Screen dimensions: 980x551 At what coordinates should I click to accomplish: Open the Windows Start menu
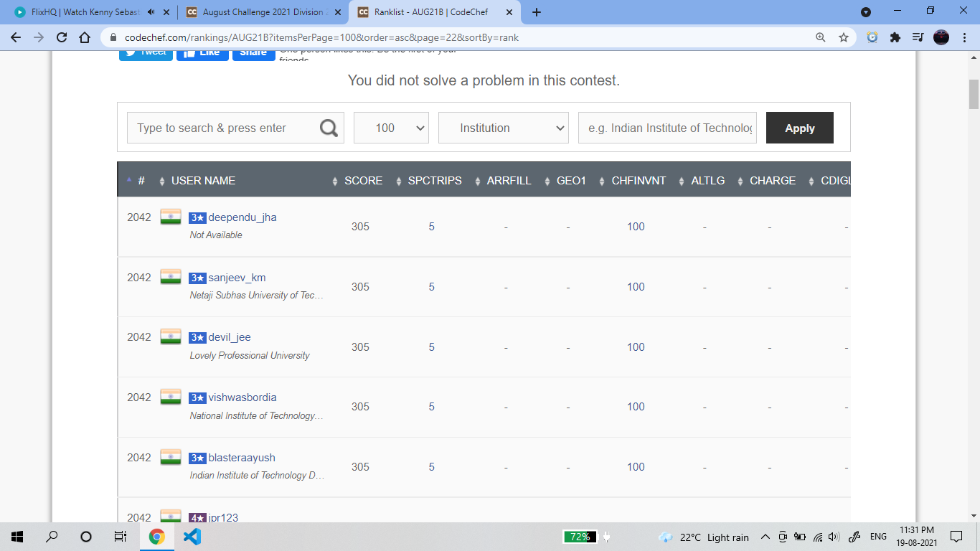[17, 537]
